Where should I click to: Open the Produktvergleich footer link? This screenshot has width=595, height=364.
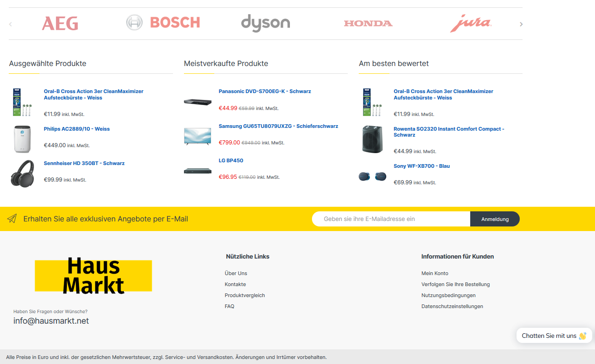tap(245, 295)
